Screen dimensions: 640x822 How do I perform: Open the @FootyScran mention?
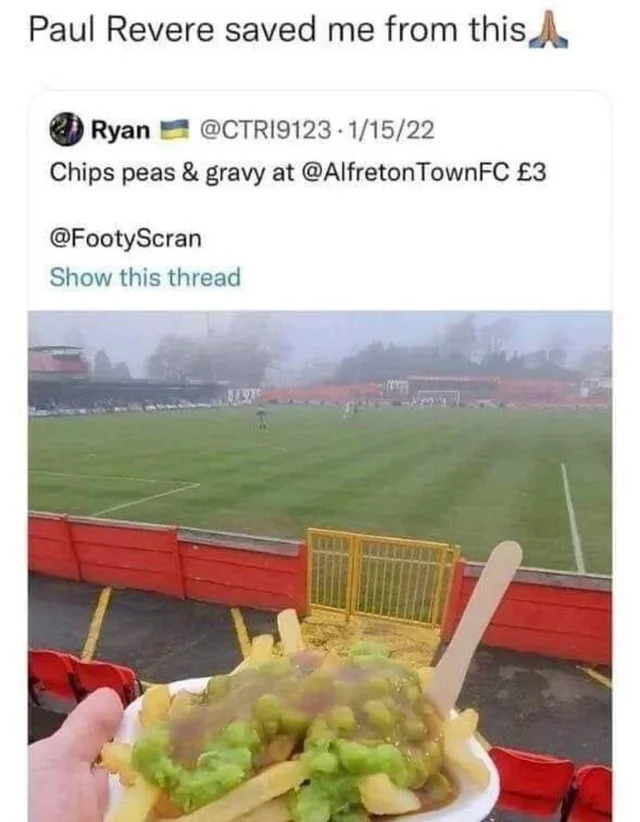126,239
